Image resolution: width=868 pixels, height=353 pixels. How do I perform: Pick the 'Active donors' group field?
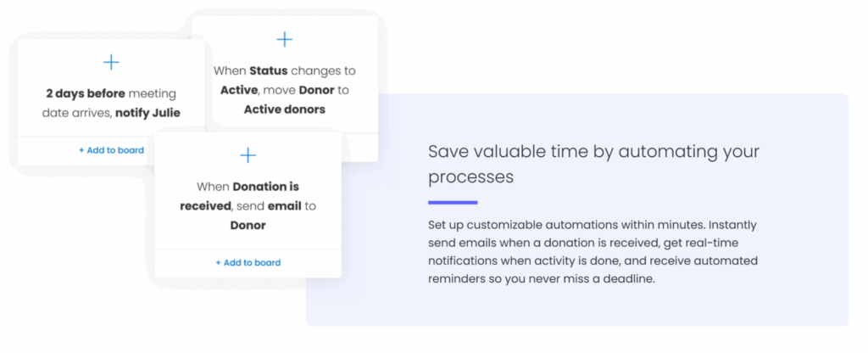tap(285, 109)
